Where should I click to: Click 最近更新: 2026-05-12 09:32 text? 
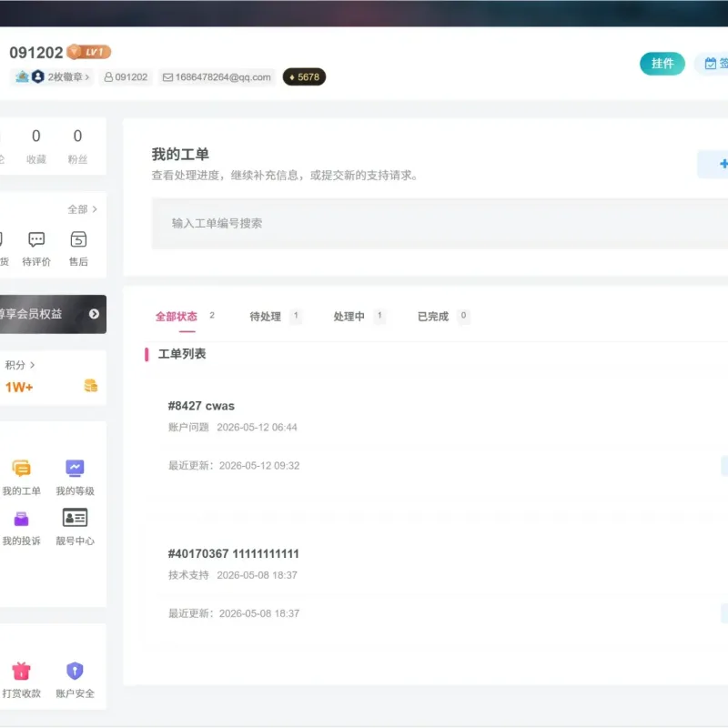pos(234,465)
